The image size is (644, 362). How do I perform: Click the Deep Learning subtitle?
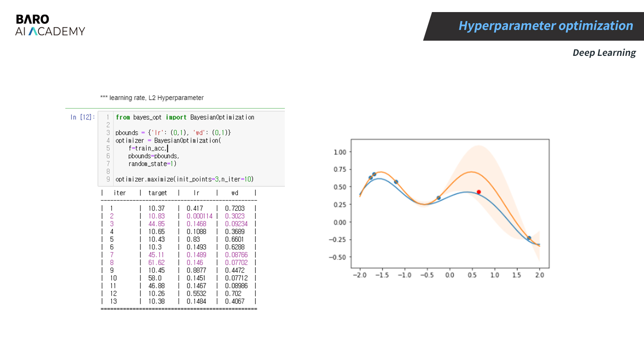click(x=604, y=53)
